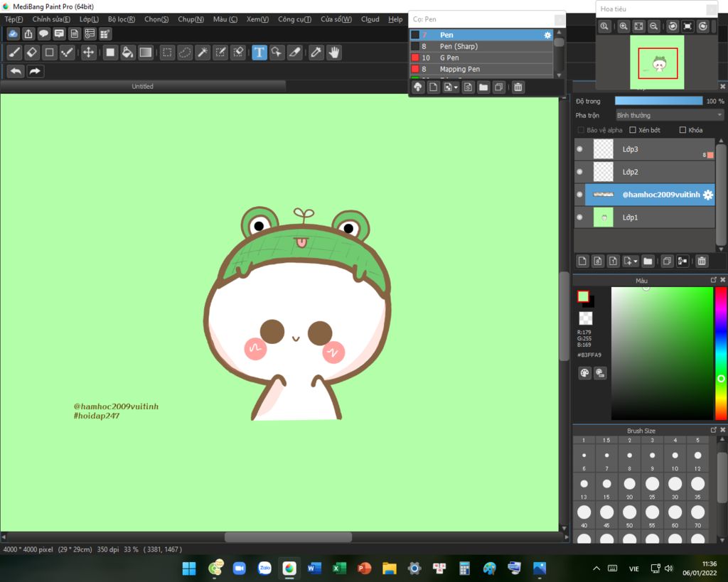Select the Move tool
This screenshot has height=582, width=728.
coord(88,53)
